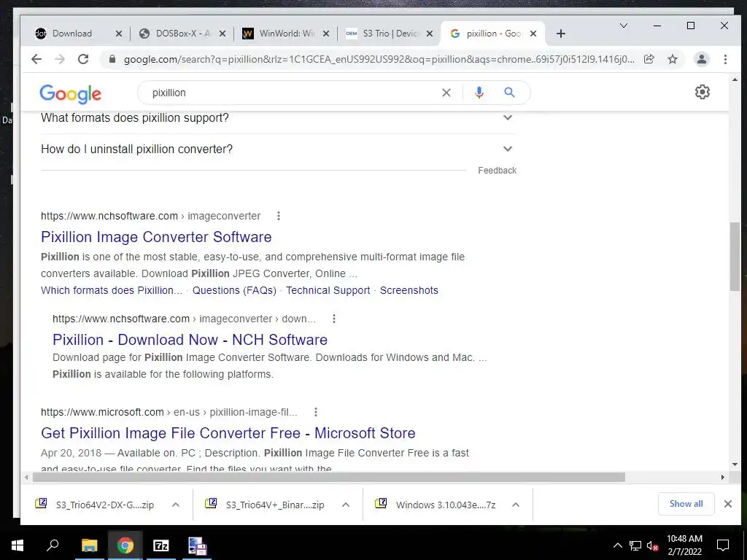Open options for nchsoftware download result
Viewport: 747px width, 560px height.
(x=334, y=319)
